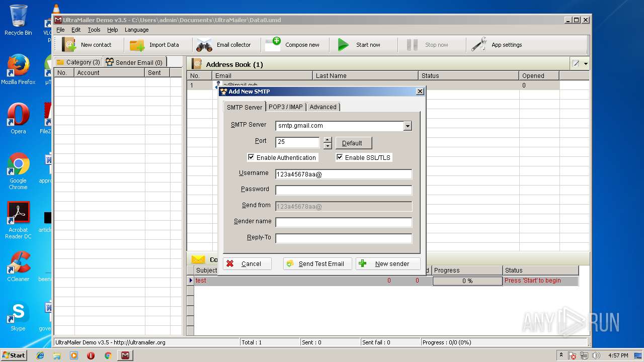Viewport: 644px width, 362px height.
Task: Click the Opera icon on the taskbar
Action: (x=91, y=355)
